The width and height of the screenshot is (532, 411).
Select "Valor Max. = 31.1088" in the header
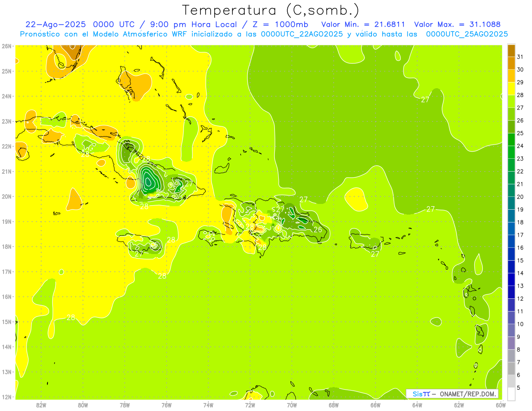(458, 24)
